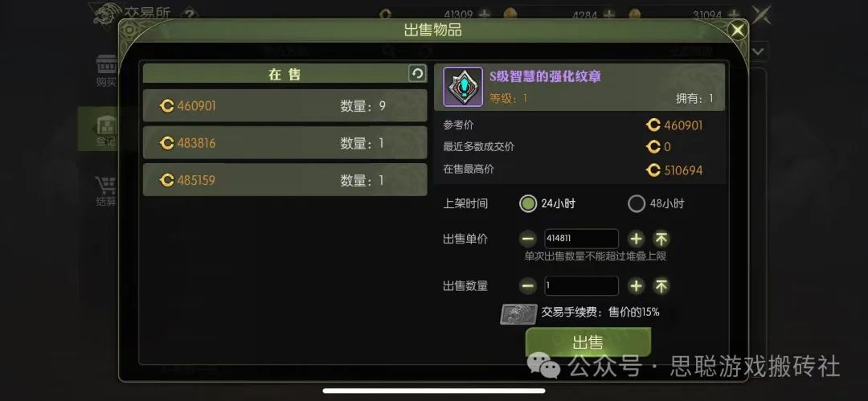Select listing priced 483816

coord(285,143)
